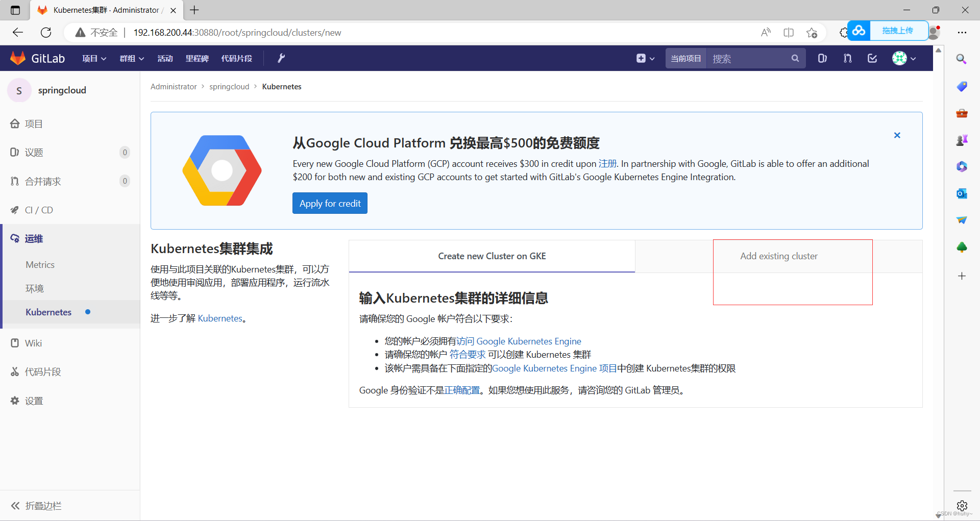The image size is (980, 521).
Task: Click the browser address bar URL
Action: 237,33
